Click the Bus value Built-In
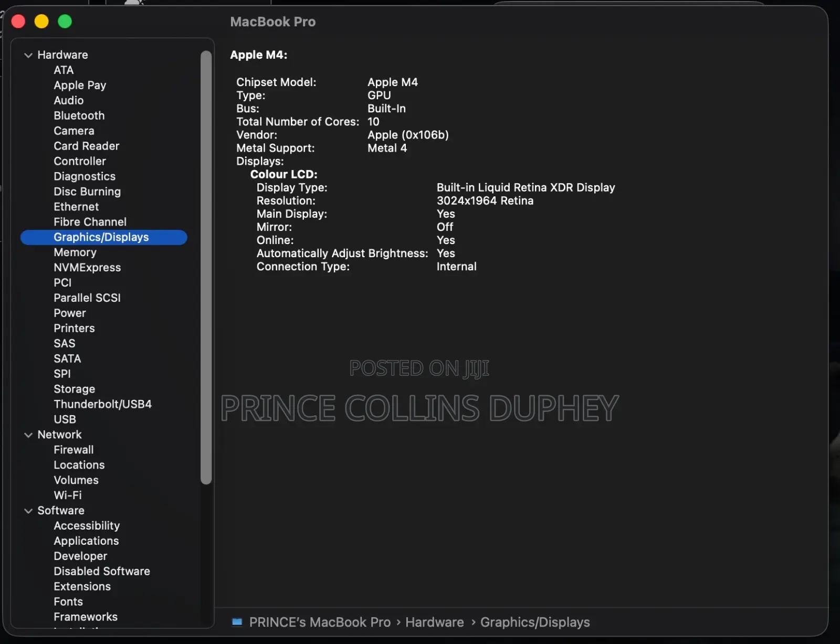This screenshot has height=644, width=840. tap(386, 109)
